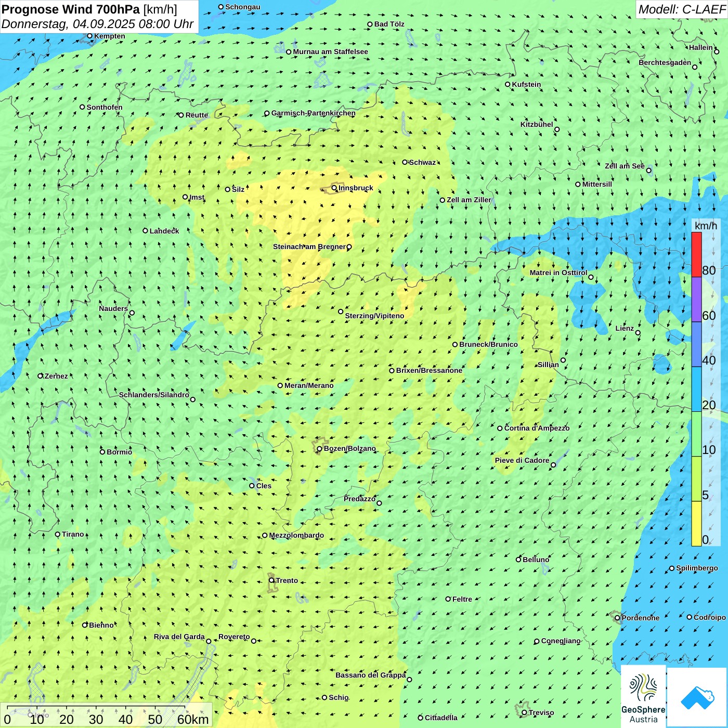Click the Cles location marker
The width and height of the screenshot is (728, 728).
(x=252, y=486)
